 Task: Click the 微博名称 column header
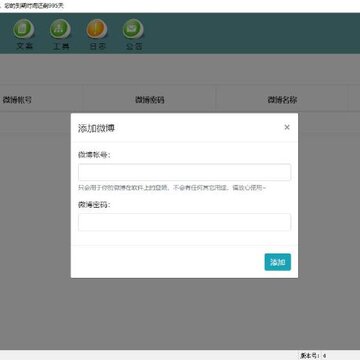pos(282,100)
